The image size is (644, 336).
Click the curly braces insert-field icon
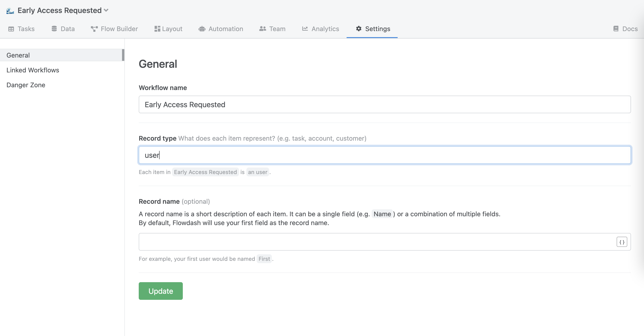click(x=622, y=242)
